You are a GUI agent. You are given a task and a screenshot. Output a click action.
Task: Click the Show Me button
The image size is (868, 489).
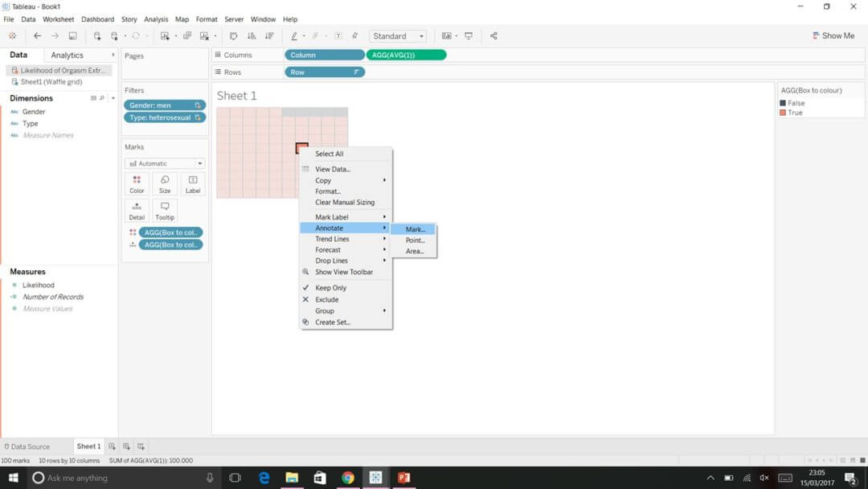tap(833, 35)
